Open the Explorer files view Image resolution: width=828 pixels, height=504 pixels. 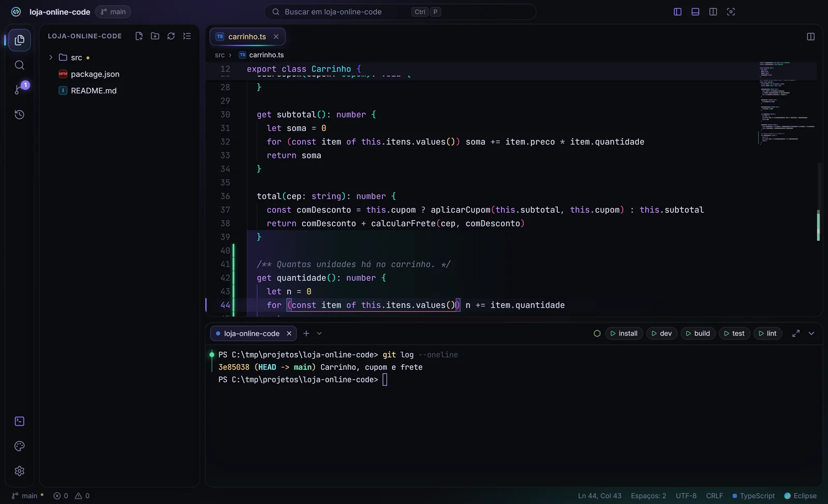(20, 40)
